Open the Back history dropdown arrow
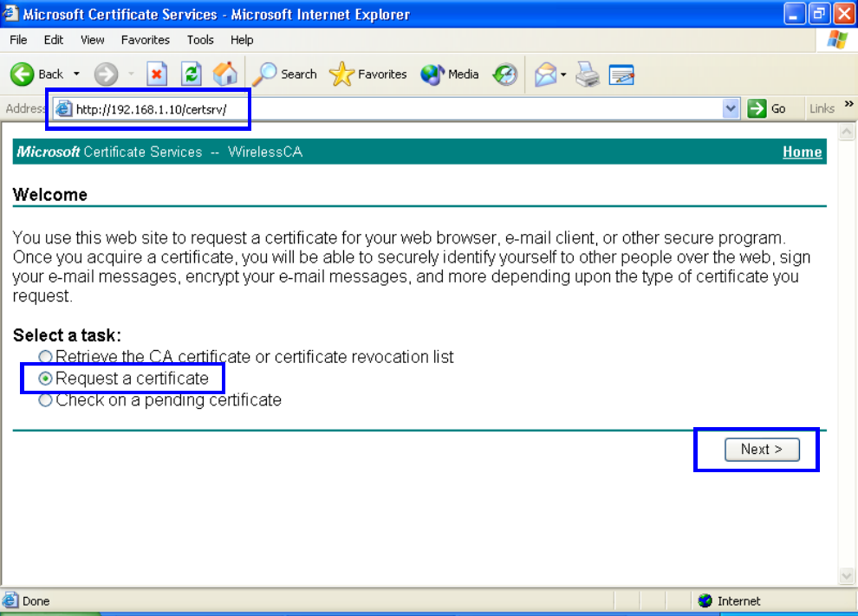The height and width of the screenshot is (616, 858). coord(76,74)
